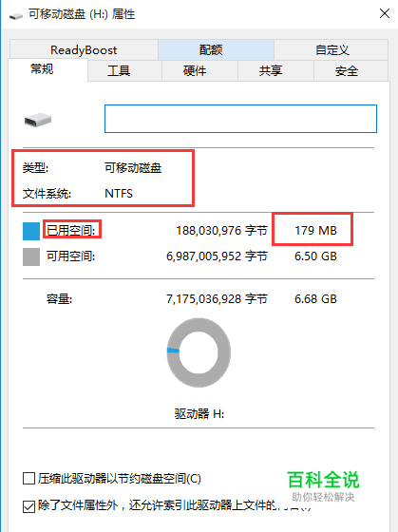Close the properties dialog window

385,13
